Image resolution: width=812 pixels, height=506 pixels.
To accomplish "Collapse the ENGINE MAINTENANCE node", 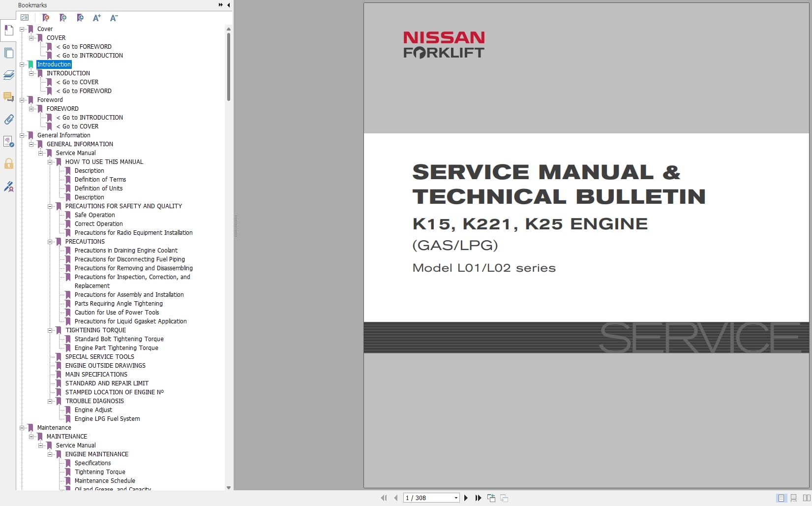I will [50, 454].
